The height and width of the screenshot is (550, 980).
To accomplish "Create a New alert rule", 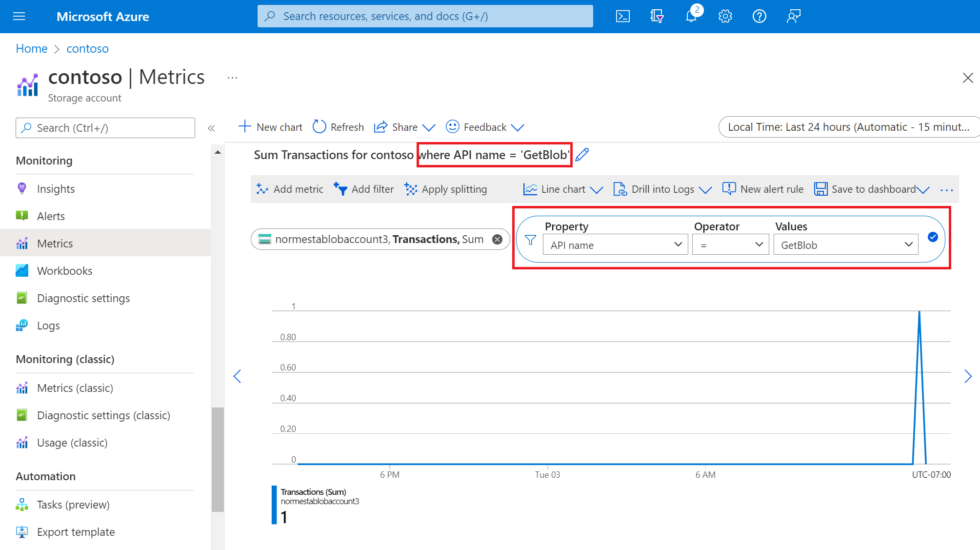I will [762, 189].
